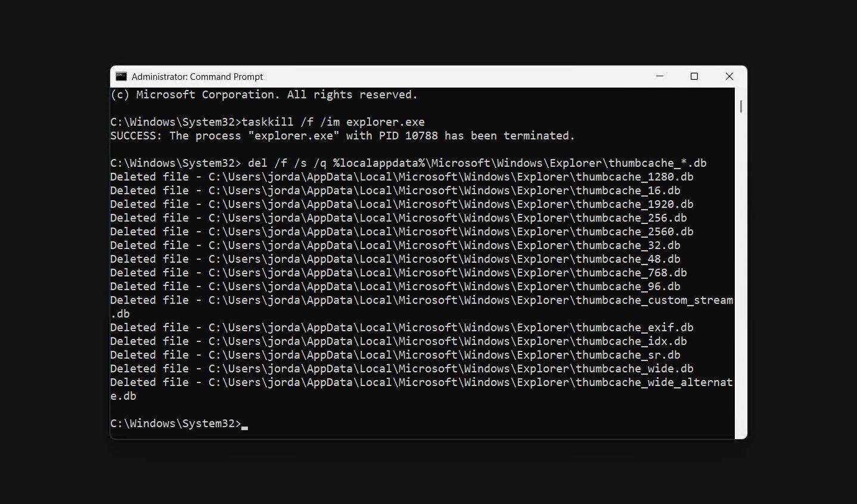The image size is (857, 504).
Task: Click the line ending thumbcache_1920.db
Action: tap(402, 204)
